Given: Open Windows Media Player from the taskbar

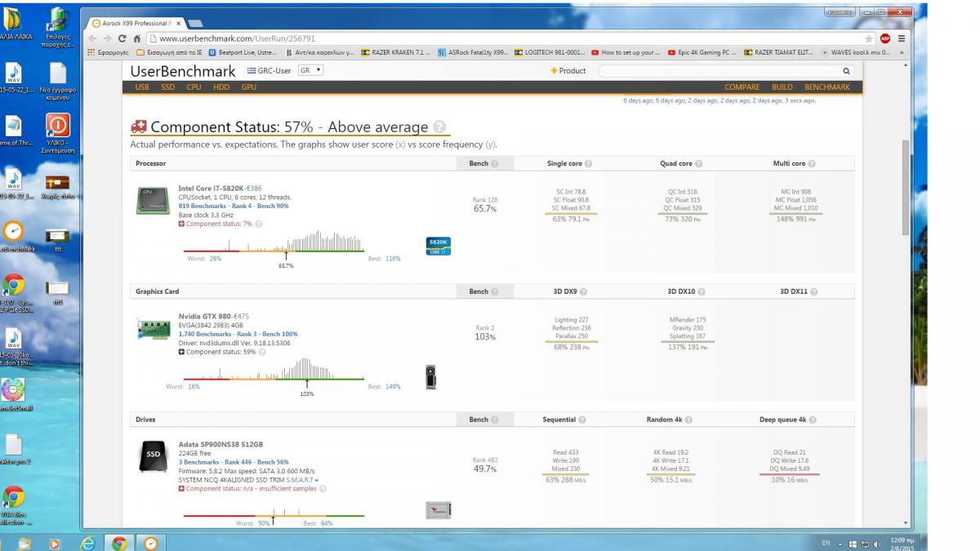Looking at the screenshot, I should [x=55, y=543].
